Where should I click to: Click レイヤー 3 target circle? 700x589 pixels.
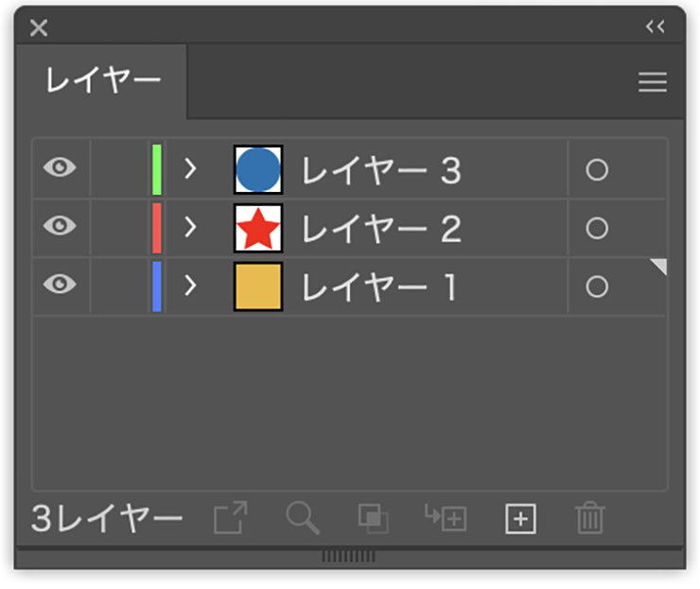point(597,170)
